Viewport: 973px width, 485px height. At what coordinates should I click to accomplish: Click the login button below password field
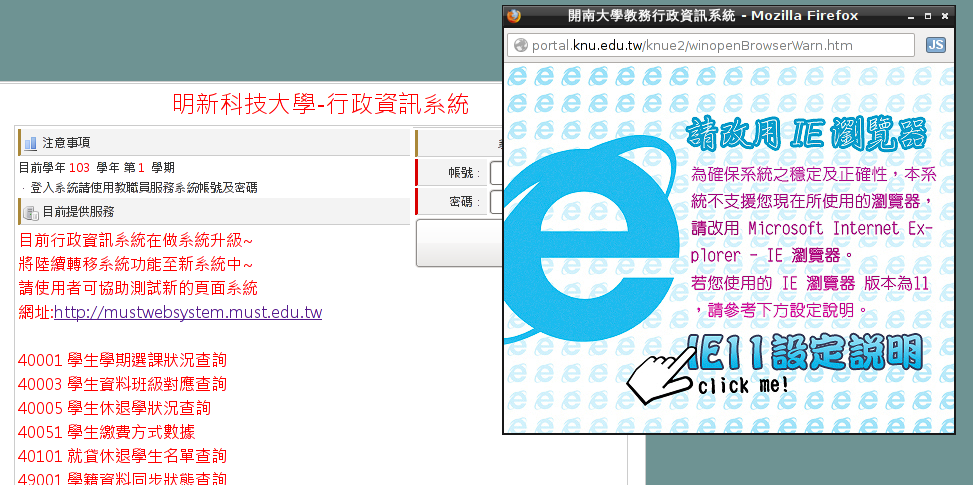(459, 243)
